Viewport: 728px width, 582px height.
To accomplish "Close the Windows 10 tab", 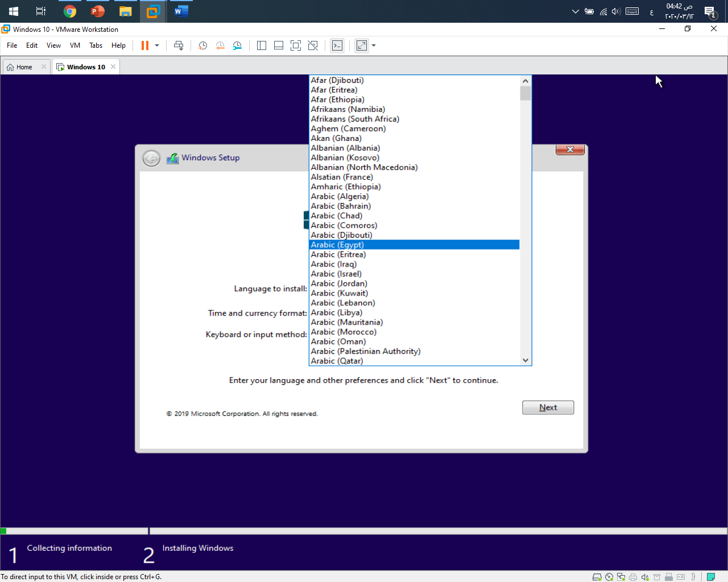I will (x=113, y=66).
